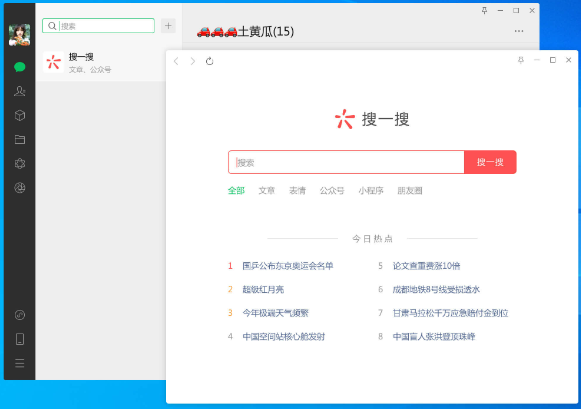581x409 pixels.
Task: Open hot topic 成都地铁8号线受损透水
Action: point(436,289)
